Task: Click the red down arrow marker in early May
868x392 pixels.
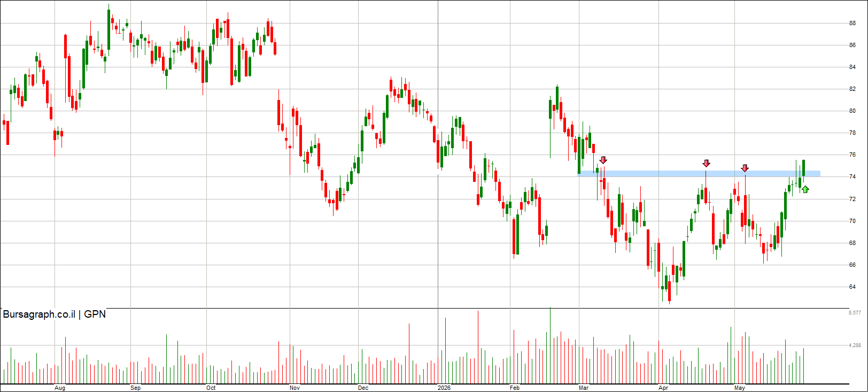Action: [745, 168]
